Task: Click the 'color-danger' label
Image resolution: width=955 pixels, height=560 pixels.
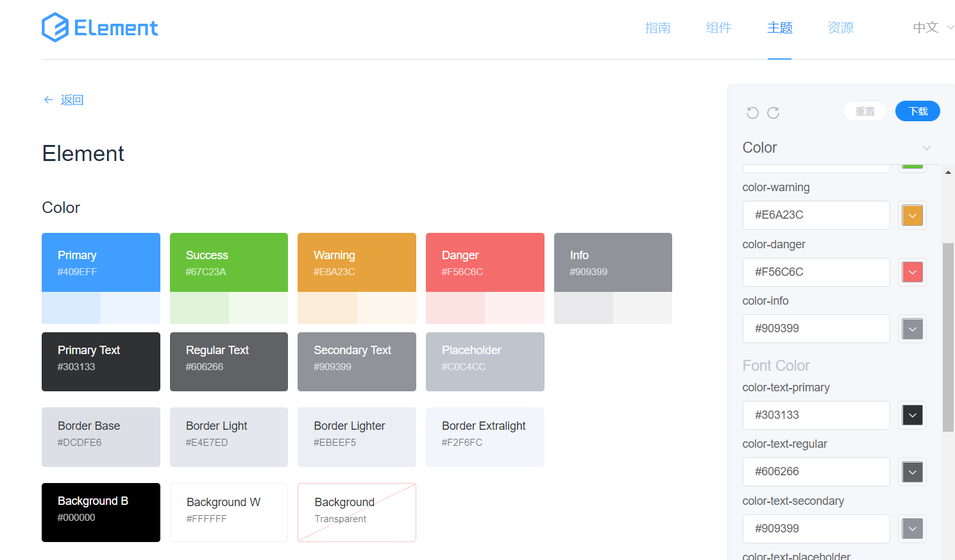Action: 774,244
